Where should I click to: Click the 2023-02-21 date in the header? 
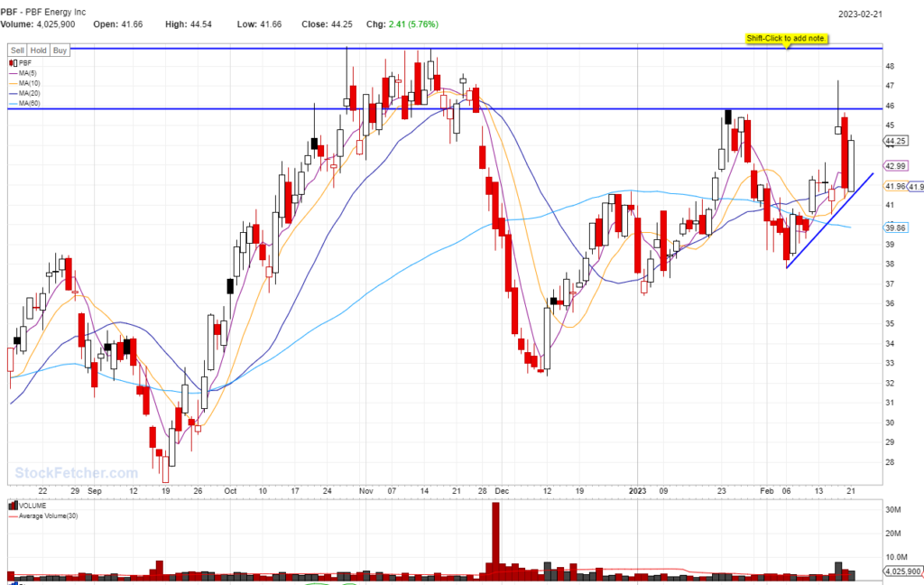tap(860, 14)
